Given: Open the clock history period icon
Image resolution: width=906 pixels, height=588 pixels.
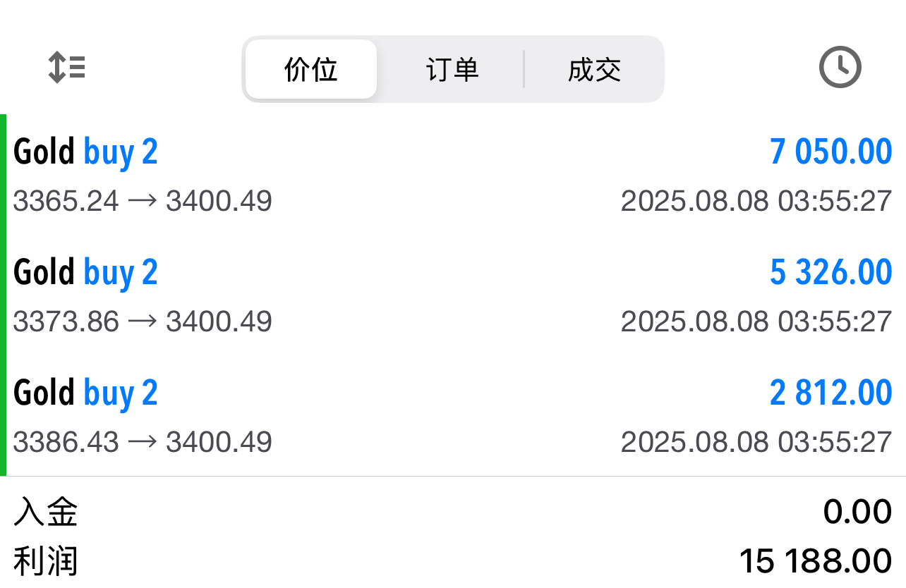Looking at the screenshot, I should click(x=840, y=68).
